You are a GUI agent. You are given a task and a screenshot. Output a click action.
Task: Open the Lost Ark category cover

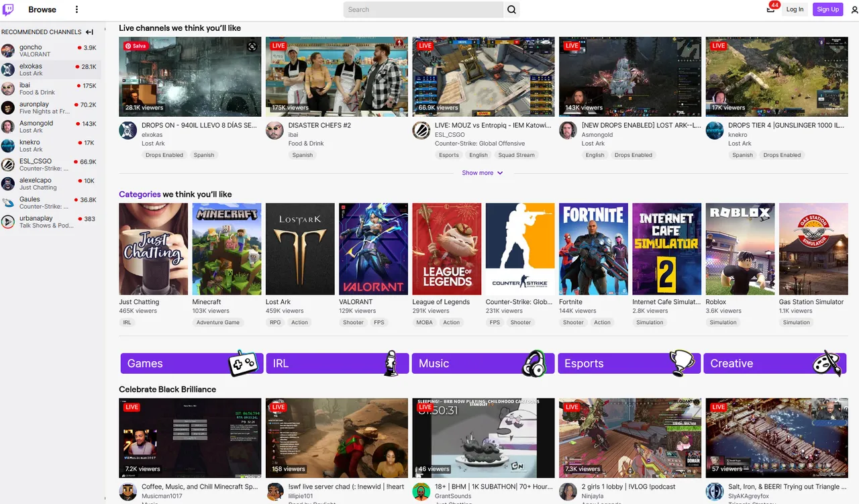(x=300, y=249)
